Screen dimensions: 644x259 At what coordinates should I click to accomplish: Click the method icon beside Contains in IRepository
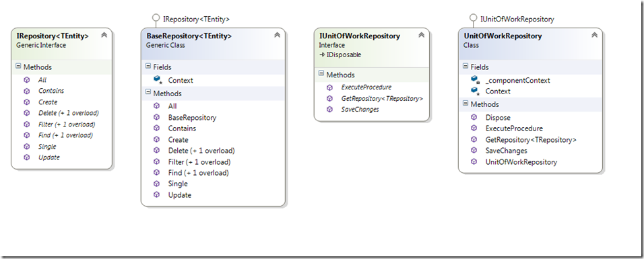(x=27, y=91)
